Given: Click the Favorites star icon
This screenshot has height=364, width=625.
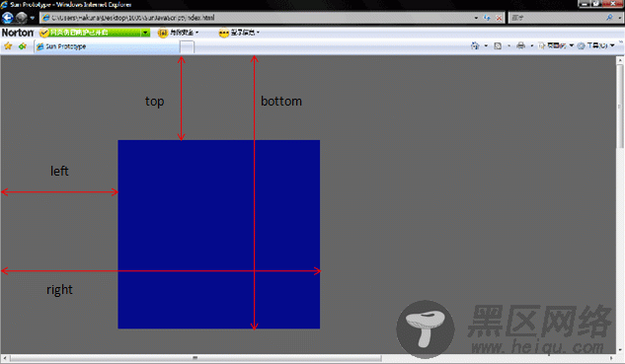Looking at the screenshot, I should point(8,46).
